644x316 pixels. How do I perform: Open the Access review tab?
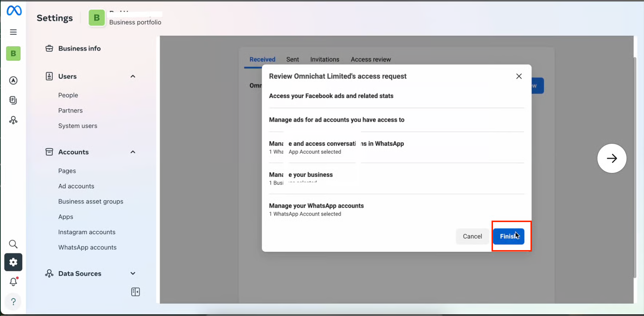coord(370,59)
